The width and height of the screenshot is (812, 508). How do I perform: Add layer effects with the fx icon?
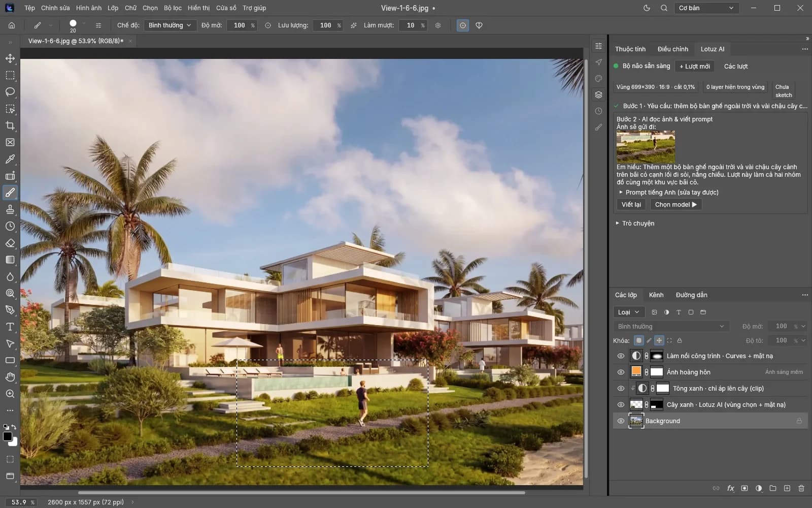(x=730, y=488)
